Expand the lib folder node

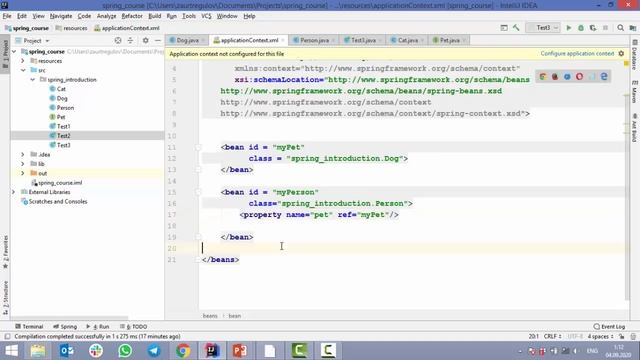pos(23,164)
